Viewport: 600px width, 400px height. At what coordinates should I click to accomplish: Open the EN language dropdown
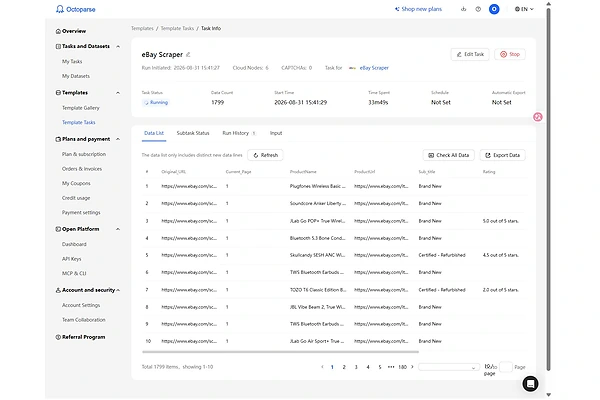(x=524, y=9)
